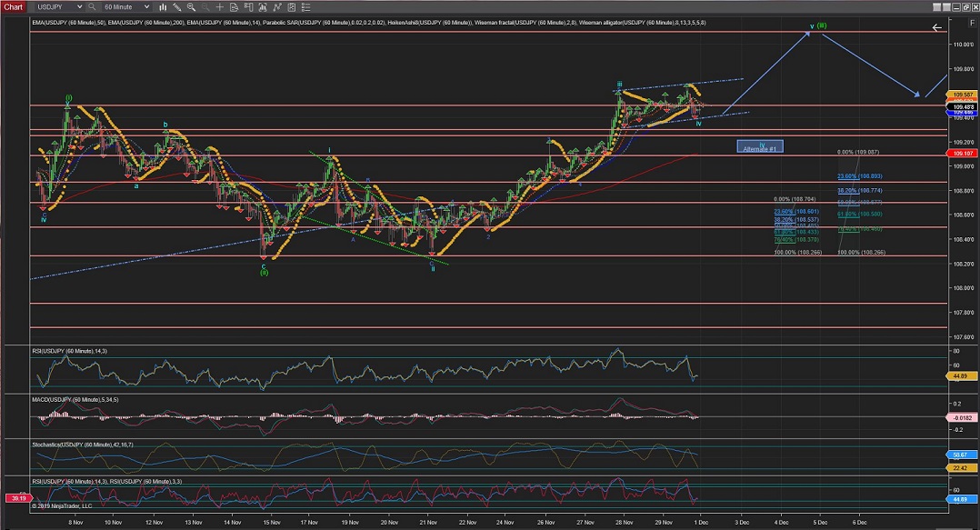This screenshot has width=980, height=530.
Task: Select the Chart tab
Action: (x=13, y=6)
